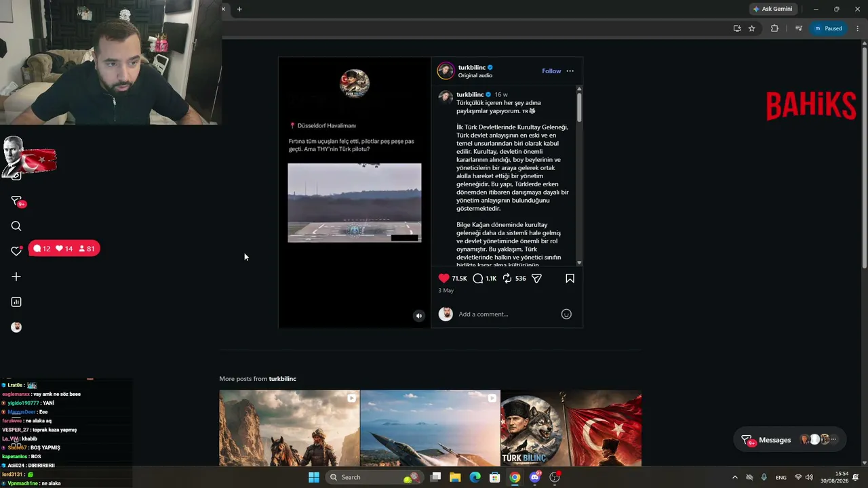This screenshot has width=868, height=488.
Task: Open the notifications heart in the sidebar
Action: 16,251
